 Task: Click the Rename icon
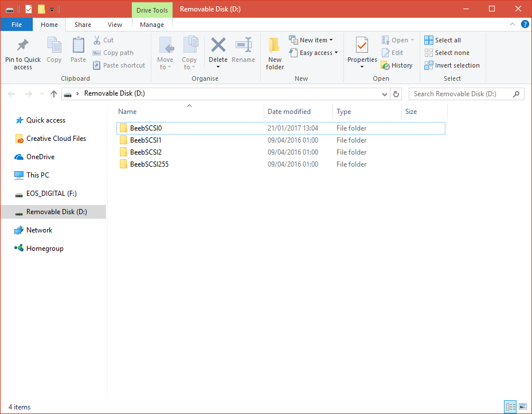[x=244, y=45]
